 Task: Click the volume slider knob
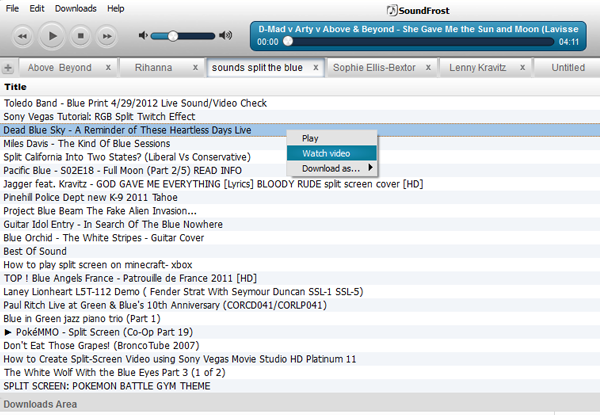173,36
